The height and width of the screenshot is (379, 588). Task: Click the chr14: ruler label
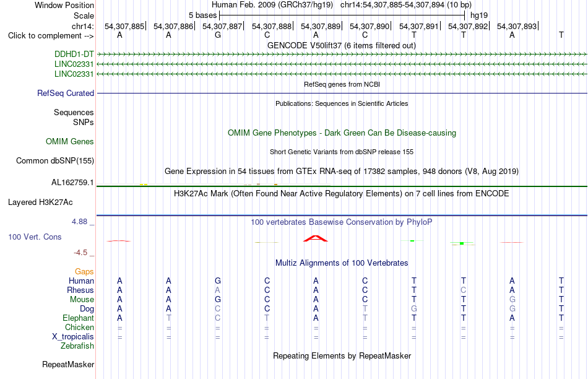click(x=83, y=26)
